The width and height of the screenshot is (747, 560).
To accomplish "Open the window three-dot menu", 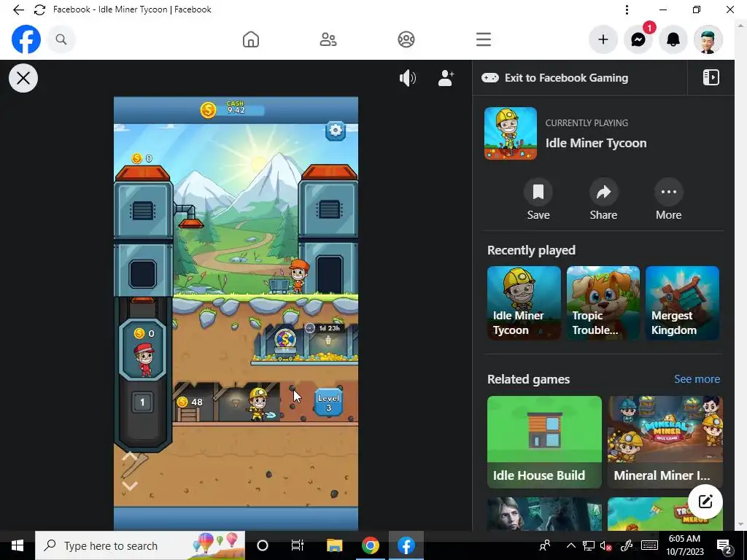I will [627, 9].
